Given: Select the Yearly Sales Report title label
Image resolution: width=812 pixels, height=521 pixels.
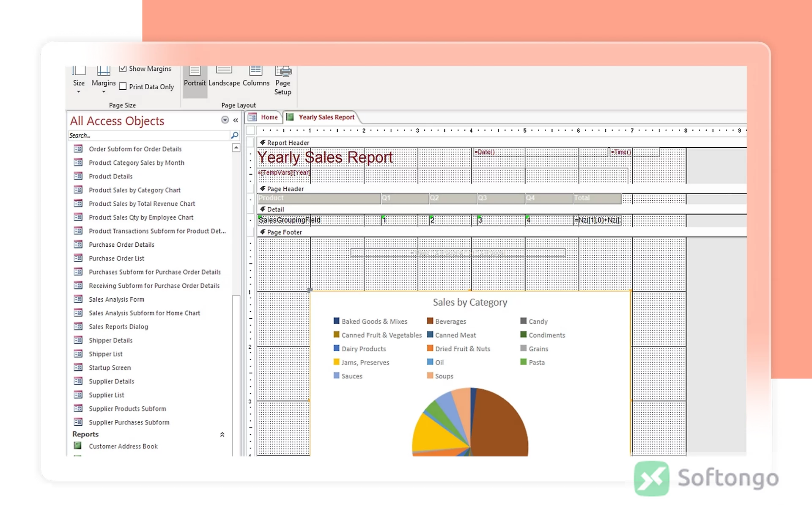Looking at the screenshot, I should click(325, 157).
